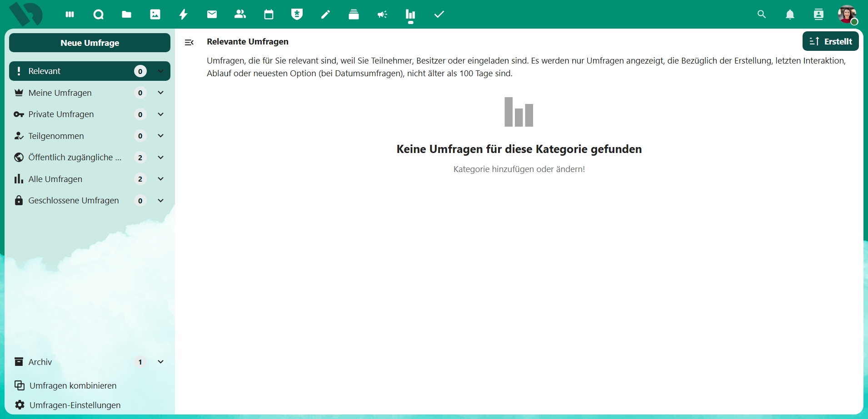Viewport: 868px width, 419px height.
Task: Open the Activity lightning bolt icon
Action: click(184, 15)
